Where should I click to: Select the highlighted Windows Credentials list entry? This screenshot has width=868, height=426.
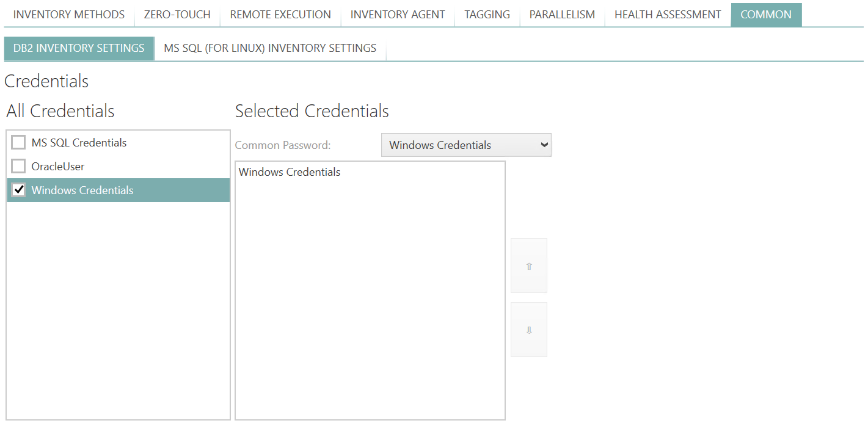click(82, 190)
